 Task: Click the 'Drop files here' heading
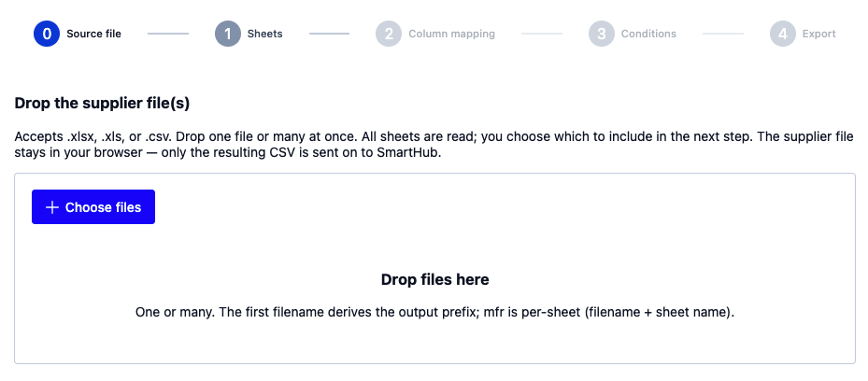[435, 279]
